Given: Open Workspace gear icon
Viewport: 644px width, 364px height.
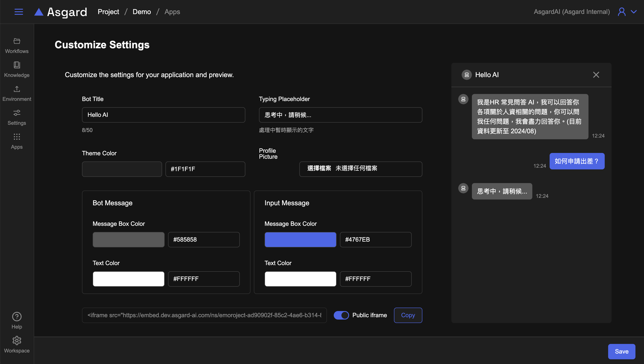Looking at the screenshot, I should pos(17,341).
